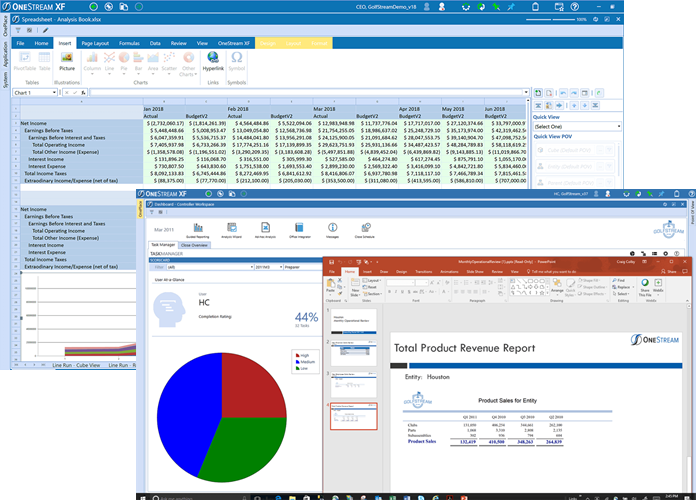
Task: Click the Paste icon in PowerPoint
Action: tap(330, 285)
